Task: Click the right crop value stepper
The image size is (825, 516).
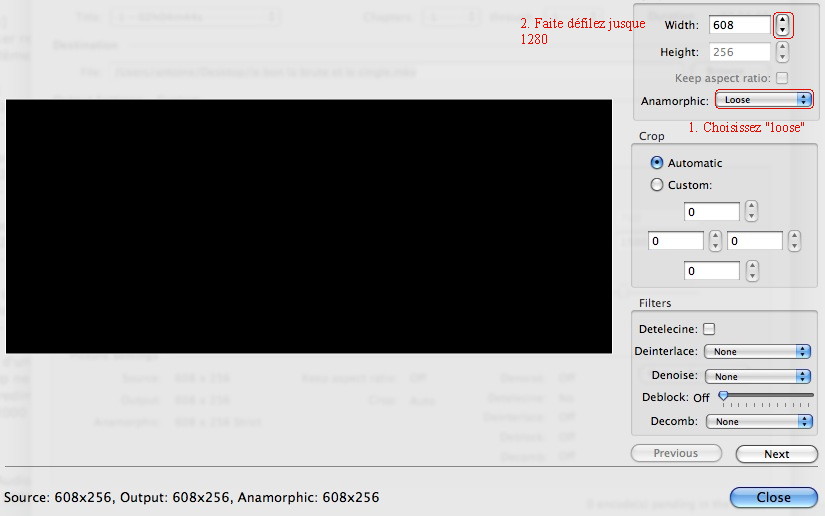Action: tap(794, 241)
